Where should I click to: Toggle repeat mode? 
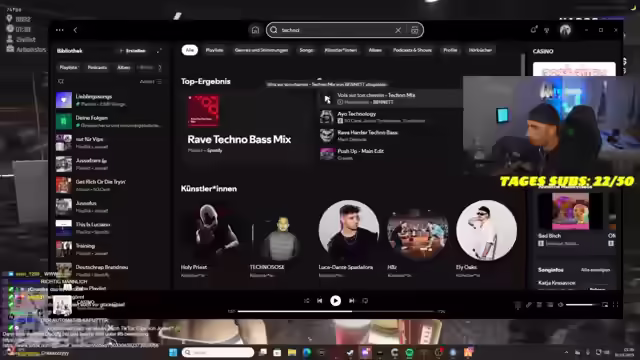pyautogui.click(x=365, y=301)
